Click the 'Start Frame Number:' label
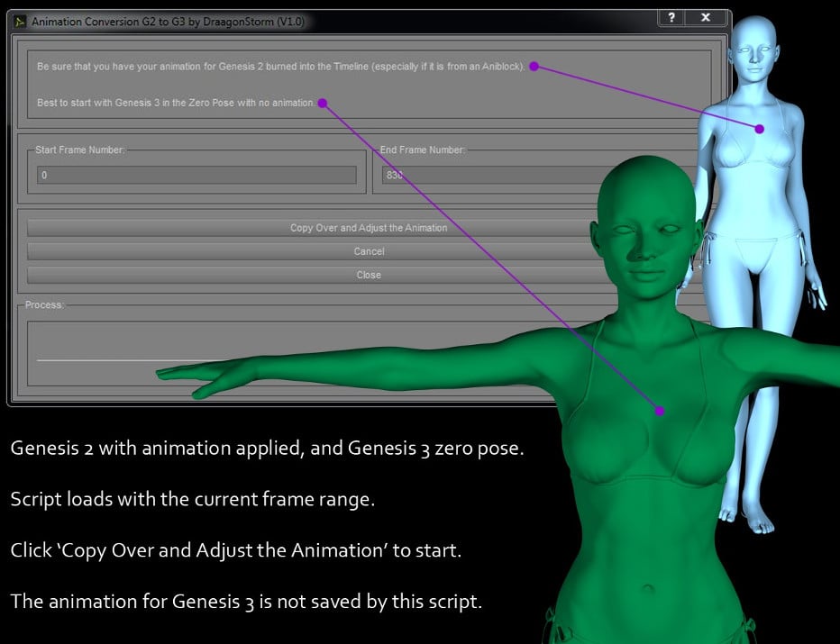This screenshot has width=840, height=644. point(80,150)
